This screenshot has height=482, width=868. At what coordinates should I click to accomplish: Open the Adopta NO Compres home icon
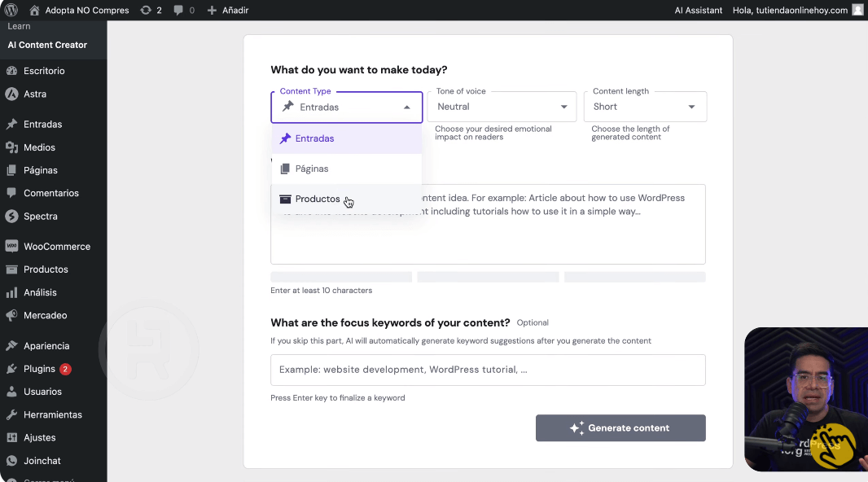pos(34,10)
